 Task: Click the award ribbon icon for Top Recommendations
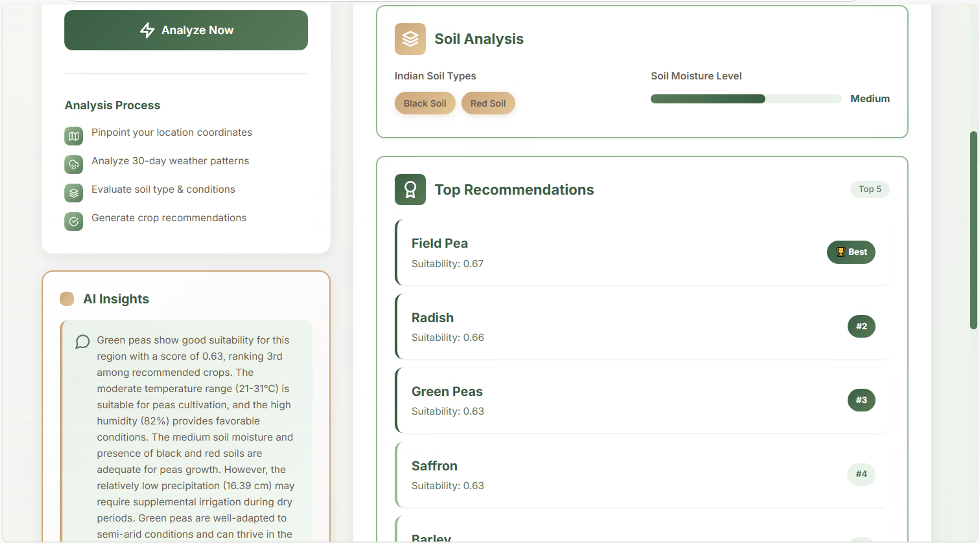tap(410, 189)
